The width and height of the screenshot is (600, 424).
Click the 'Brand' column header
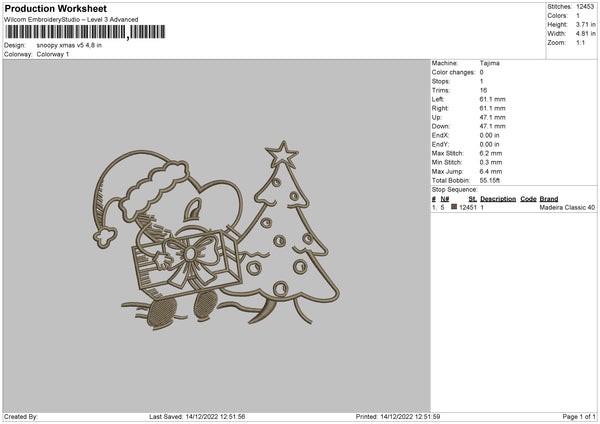point(549,199)
